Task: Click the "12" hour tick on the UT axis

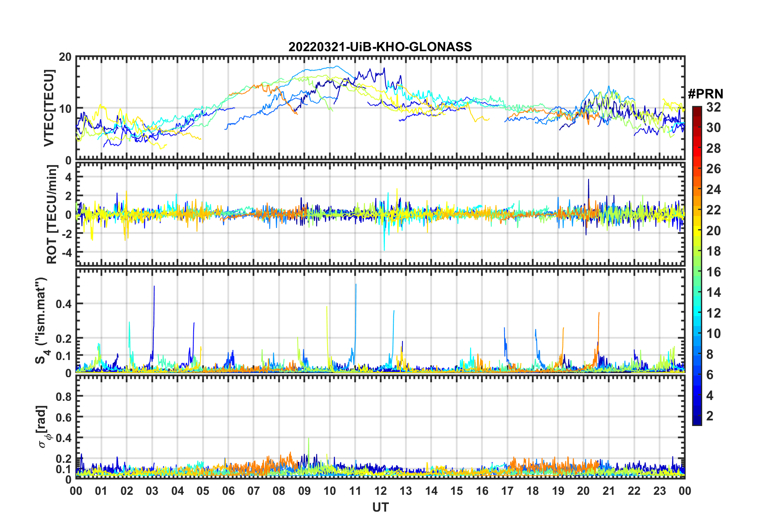Action: pos(380,491)
